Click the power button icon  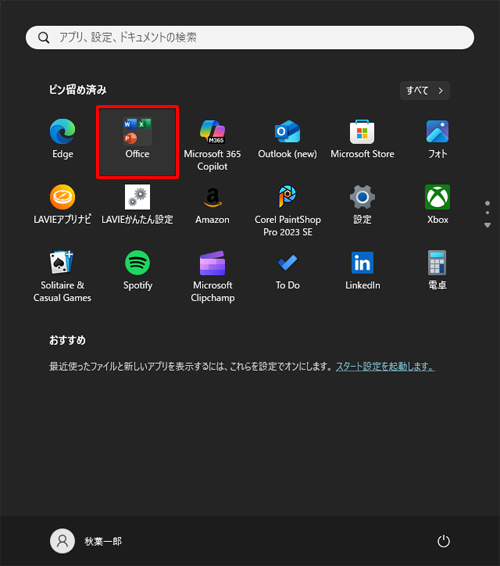pyautogui.click(x=443, y=541)
